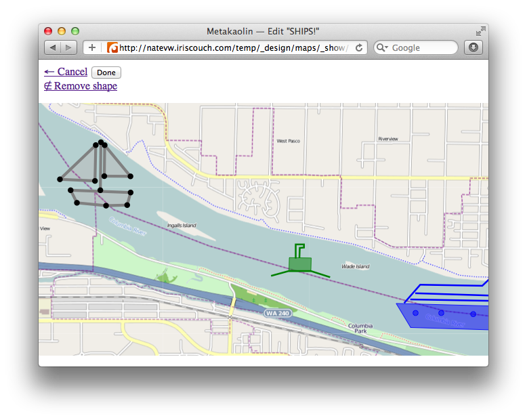
Task: Click the WA 240 highway shield
Action: [x=278, y=313]
